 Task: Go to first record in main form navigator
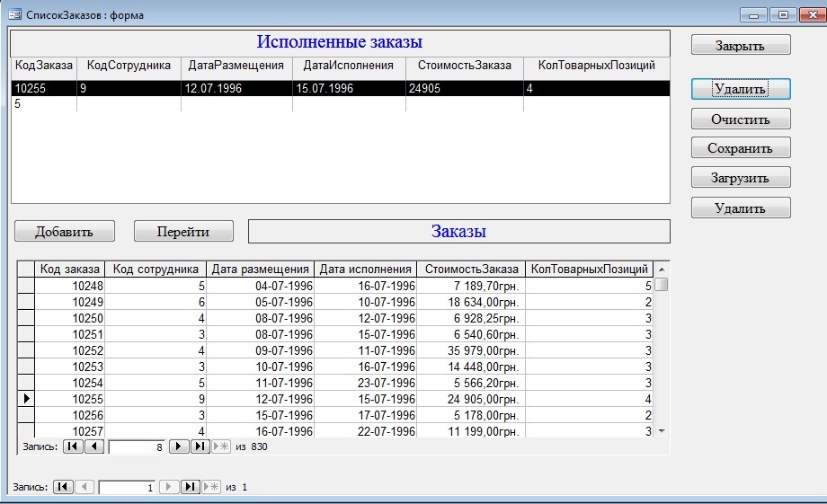pyautogui.click(x=63, y=487)
